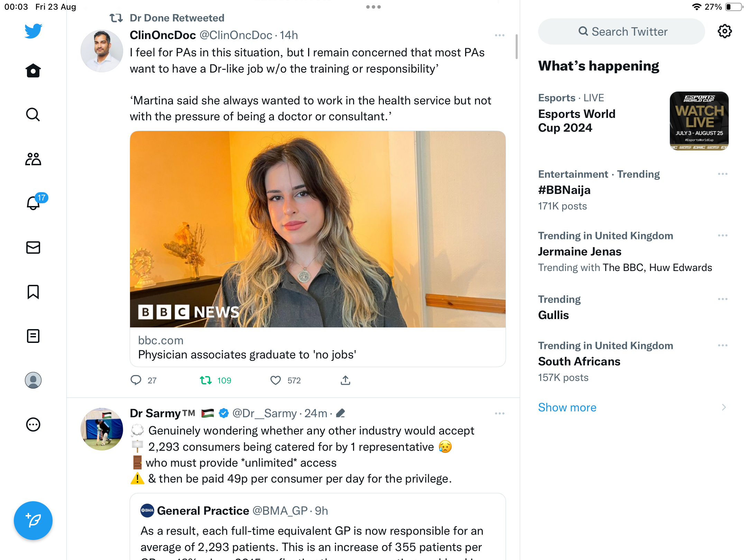
Task: Compose a new tweet with feather button
Action: (x=33, y=521)
